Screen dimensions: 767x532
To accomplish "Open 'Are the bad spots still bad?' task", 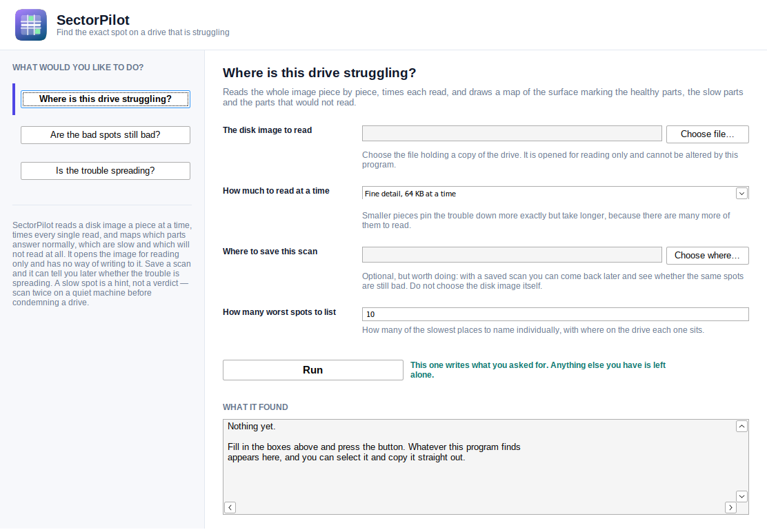I will coord(105,135).
